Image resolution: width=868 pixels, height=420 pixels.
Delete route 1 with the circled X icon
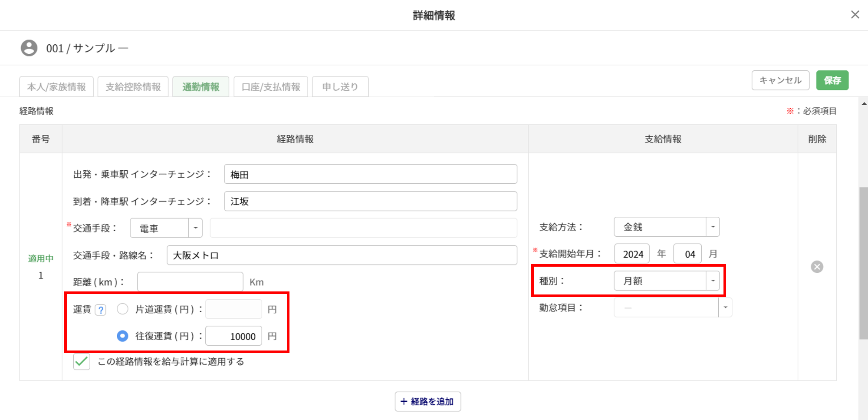[817, 267]
